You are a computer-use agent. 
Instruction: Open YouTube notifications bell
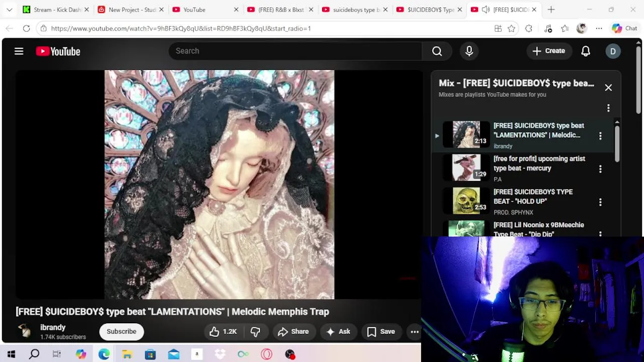click(x=586, y=51)
